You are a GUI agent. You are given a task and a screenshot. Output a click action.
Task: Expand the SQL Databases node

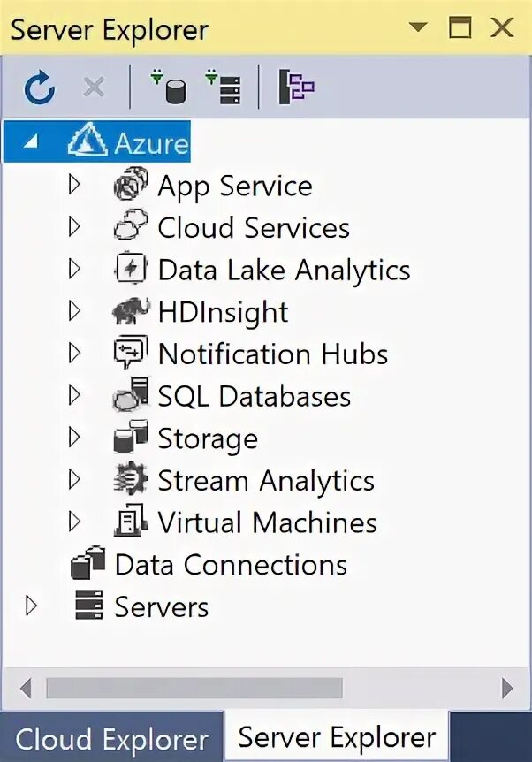coord(74,396)
